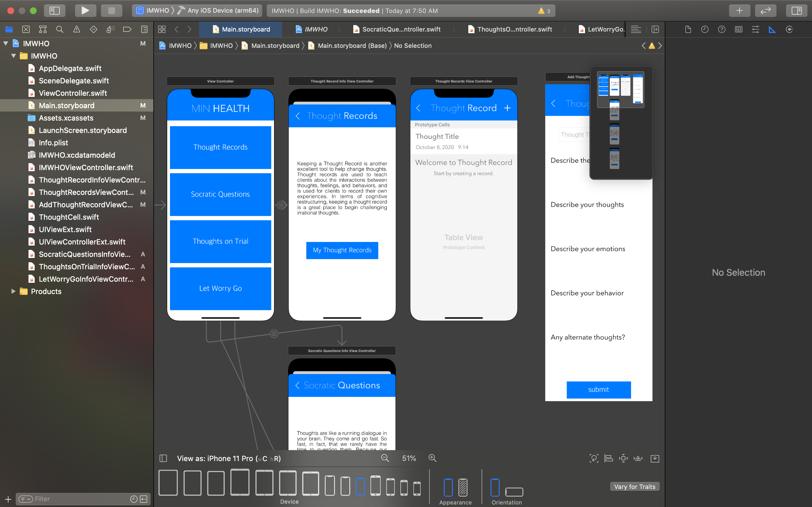Click the zoom in magnifier icon
This screenshot has width=812, height=507.
pos(433,458)
